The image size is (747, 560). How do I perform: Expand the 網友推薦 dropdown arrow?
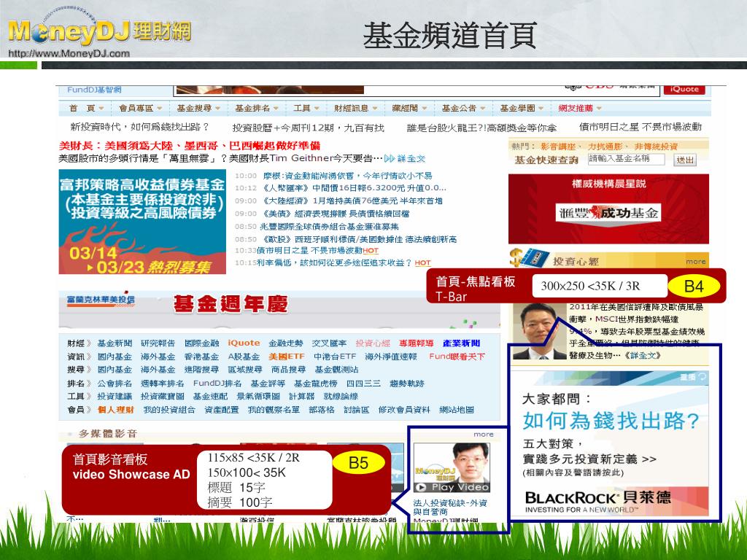tap(599, 109)
